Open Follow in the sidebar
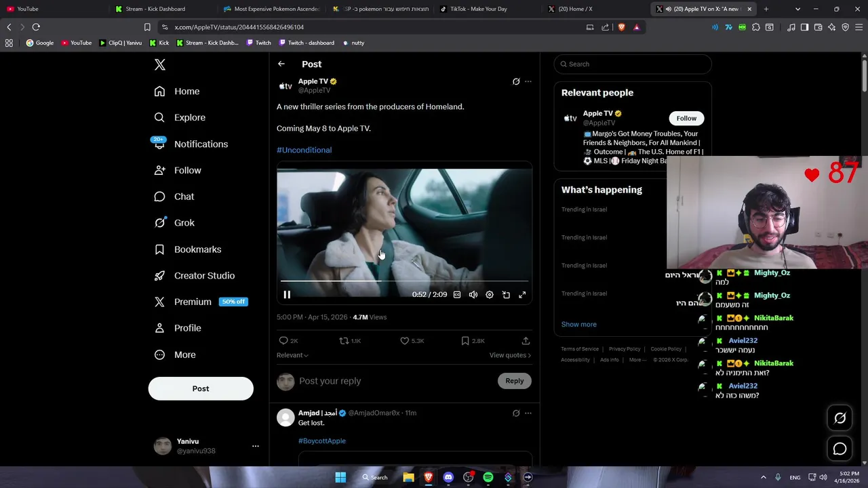868x488 pixels. pos(178,170)
